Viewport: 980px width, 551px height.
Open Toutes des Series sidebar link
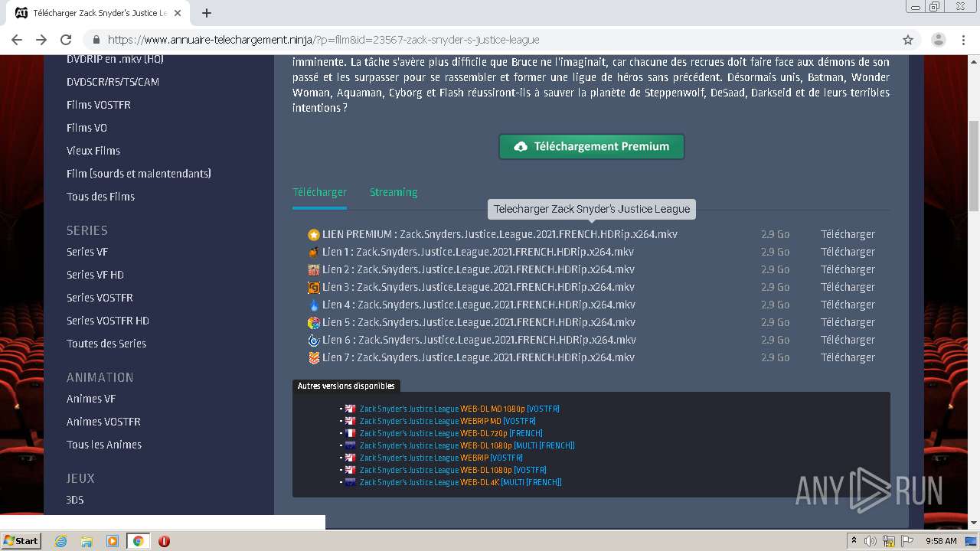pyautogui.click(x=106, y=344)
